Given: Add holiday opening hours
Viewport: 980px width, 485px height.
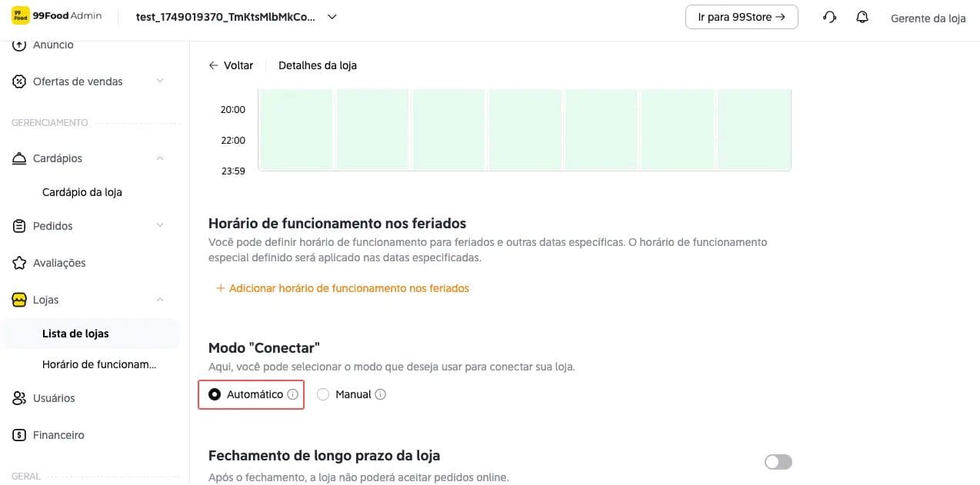Looking at the screenshot, I should pyautogui.click(x=342, y=288).
